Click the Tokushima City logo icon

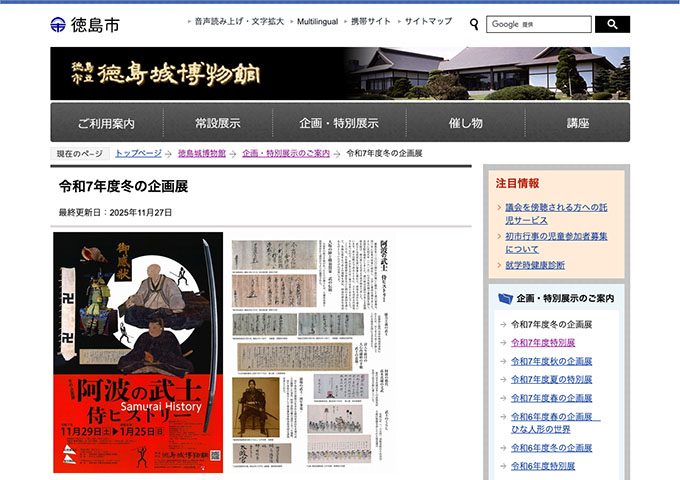click(58, 25)
